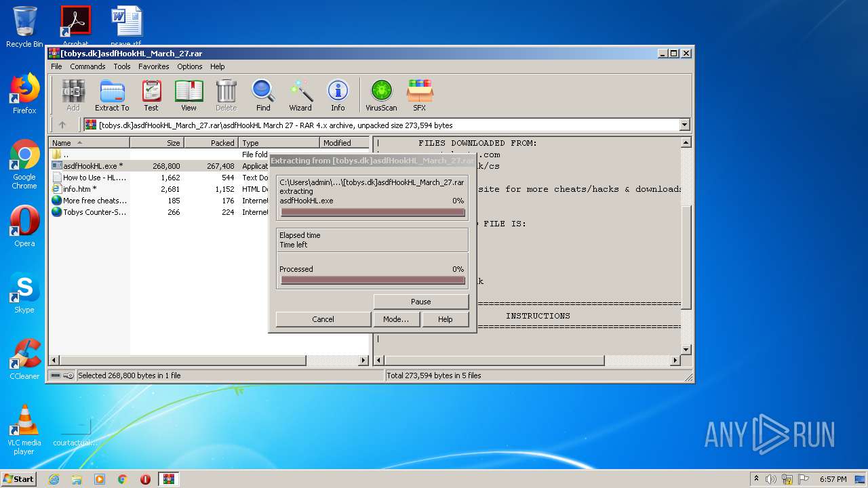Open the File menu
This screenshot has width=868, height=488.
[56, 66]
